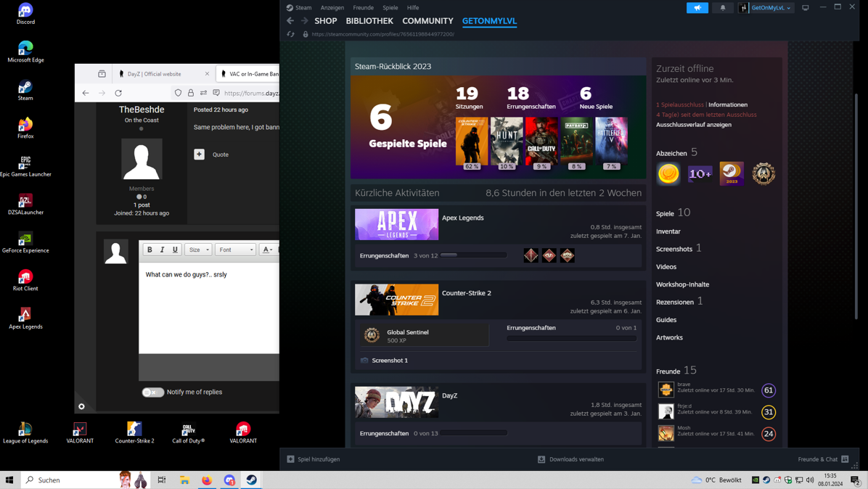Open File Explorer from taskbar

[x=184, y=480]
